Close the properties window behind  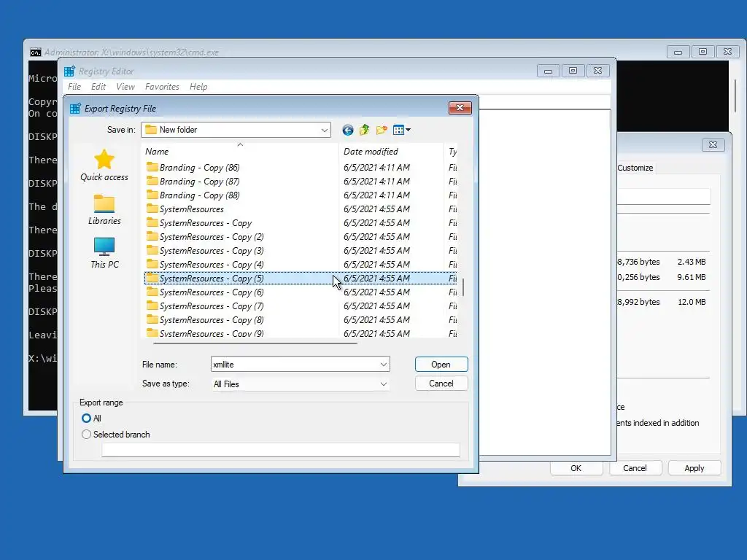[x=713, y=145]
